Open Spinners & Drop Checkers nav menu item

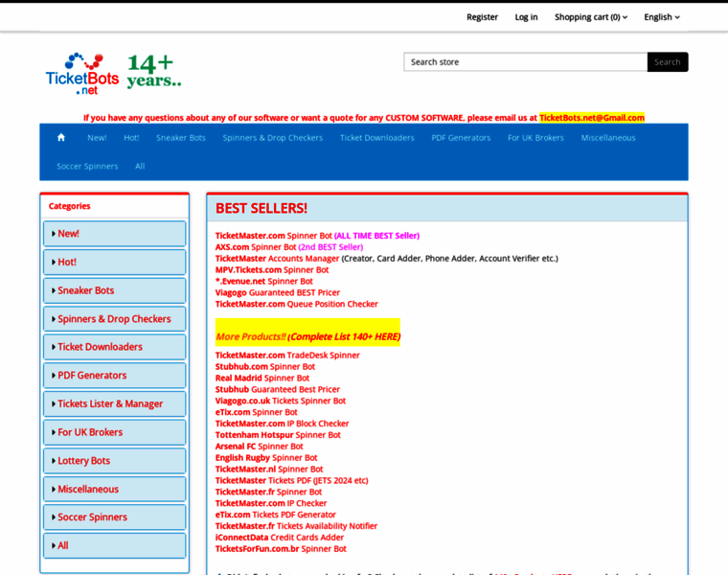tap(273, 137)
